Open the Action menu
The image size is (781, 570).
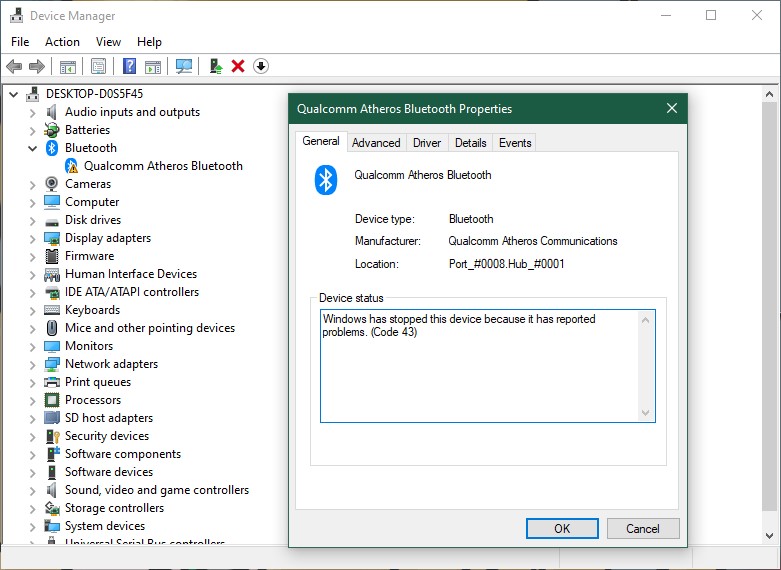click(x=62, y=42)
